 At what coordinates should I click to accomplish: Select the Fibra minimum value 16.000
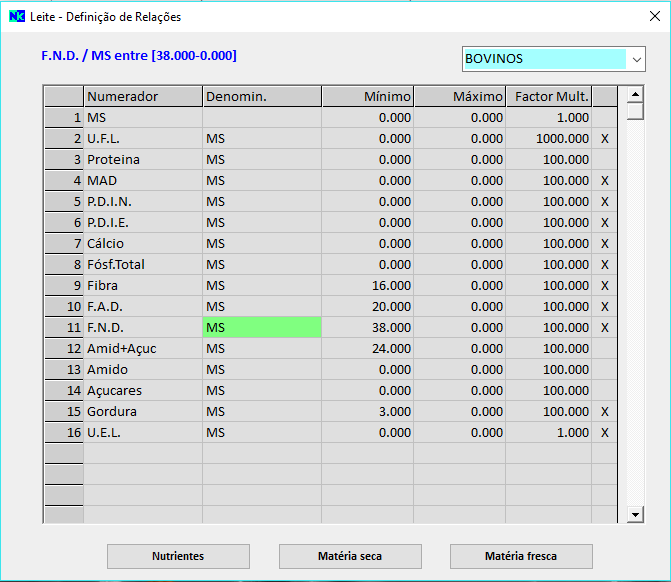[x=368, y=286]
